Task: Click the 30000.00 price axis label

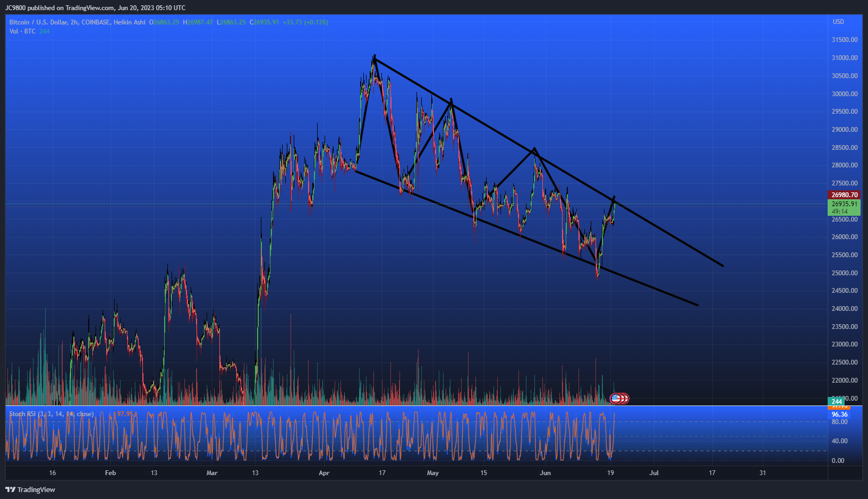Action: pos(845,94)
